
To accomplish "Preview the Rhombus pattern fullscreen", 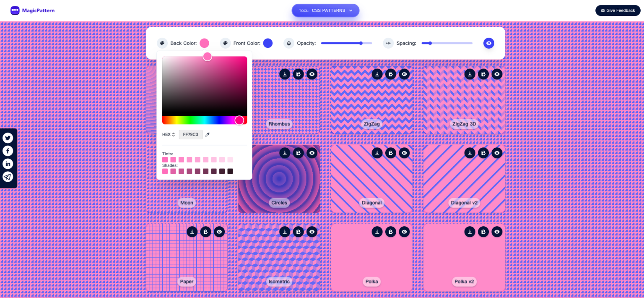I will pyautogui.click(x=312, y=74).
